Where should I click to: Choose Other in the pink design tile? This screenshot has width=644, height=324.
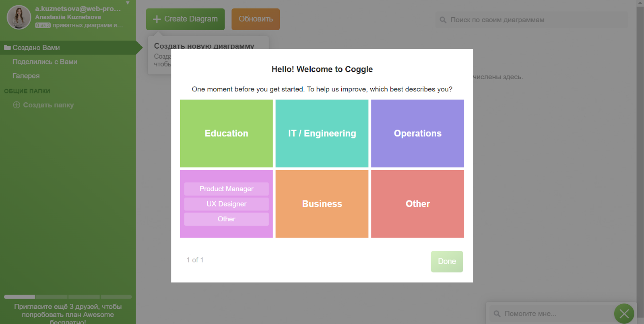click(x=226, y=219)
